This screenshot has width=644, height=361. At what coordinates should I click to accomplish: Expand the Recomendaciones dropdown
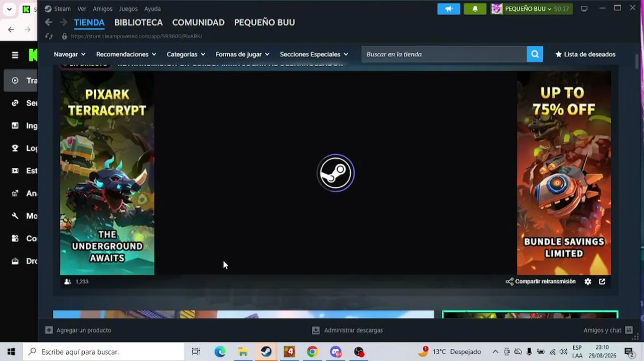[x=126, y=54]
